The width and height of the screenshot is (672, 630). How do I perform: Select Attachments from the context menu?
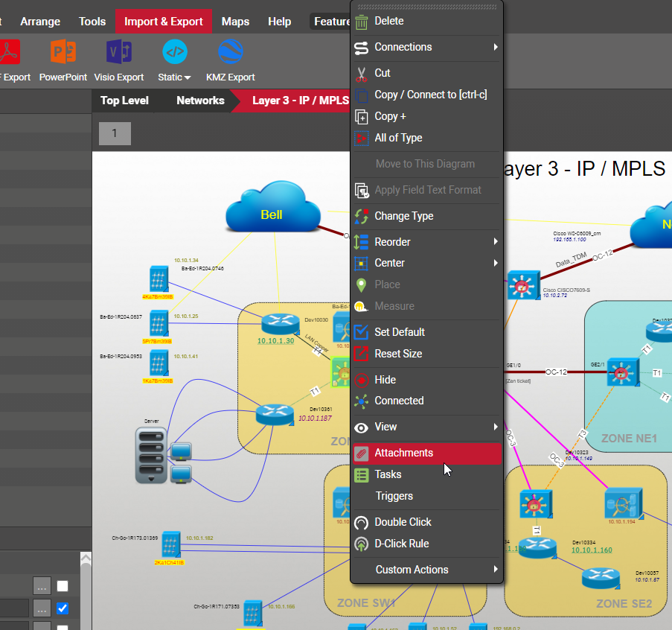403,453
